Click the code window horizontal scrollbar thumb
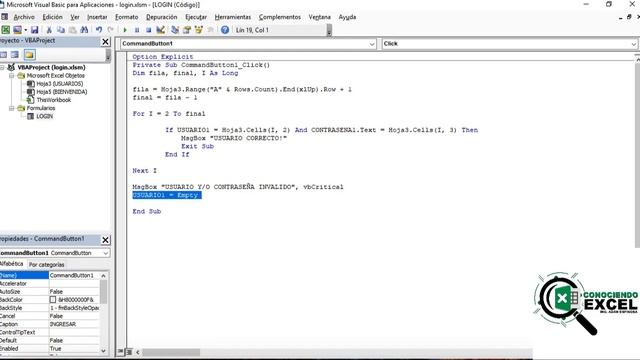 (171, 352)
